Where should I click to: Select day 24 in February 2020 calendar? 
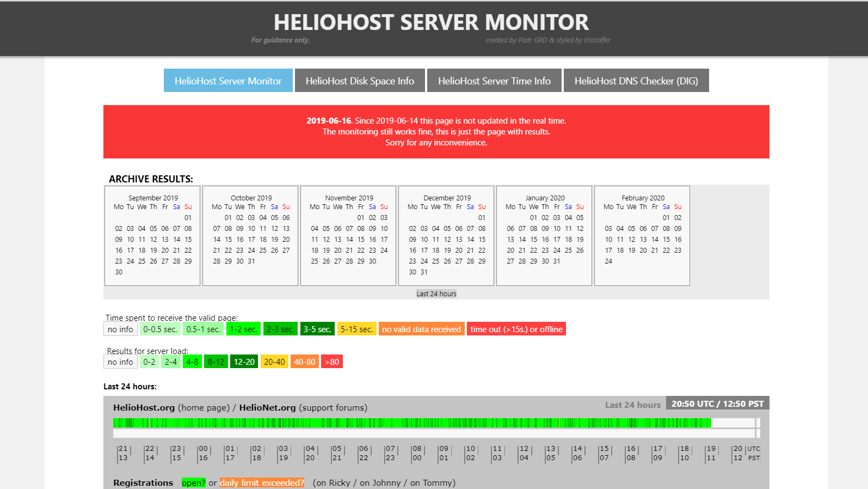point(608,261)
